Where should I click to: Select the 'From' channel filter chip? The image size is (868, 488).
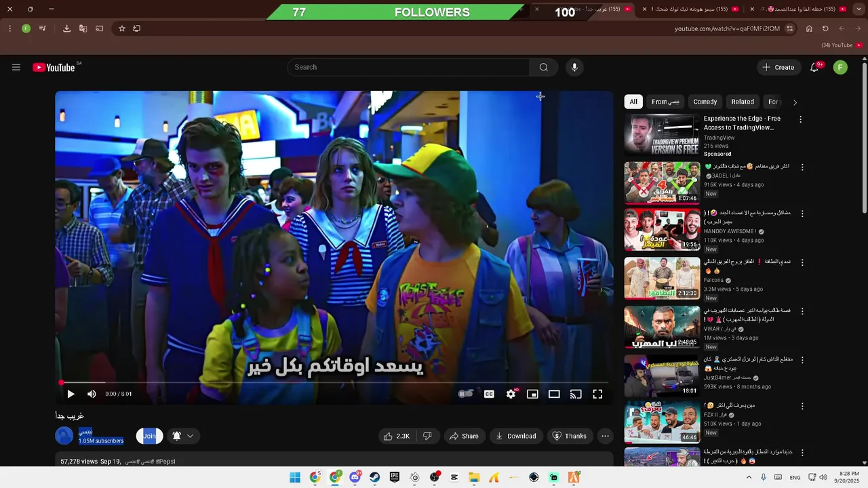[665, 102]
